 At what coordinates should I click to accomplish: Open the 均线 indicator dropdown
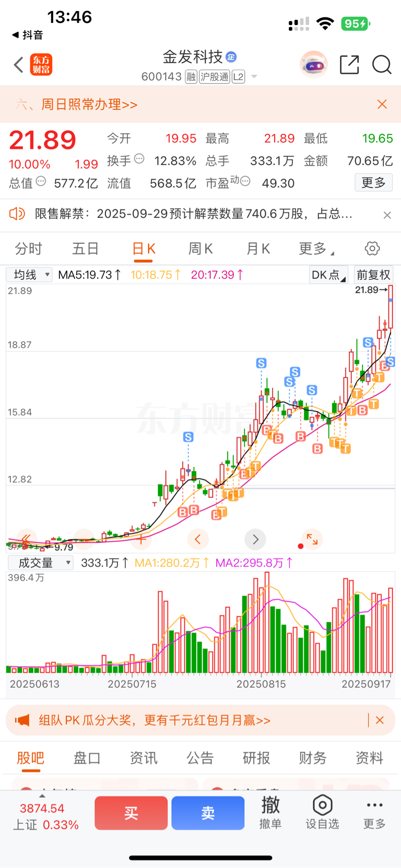point(29,275)
